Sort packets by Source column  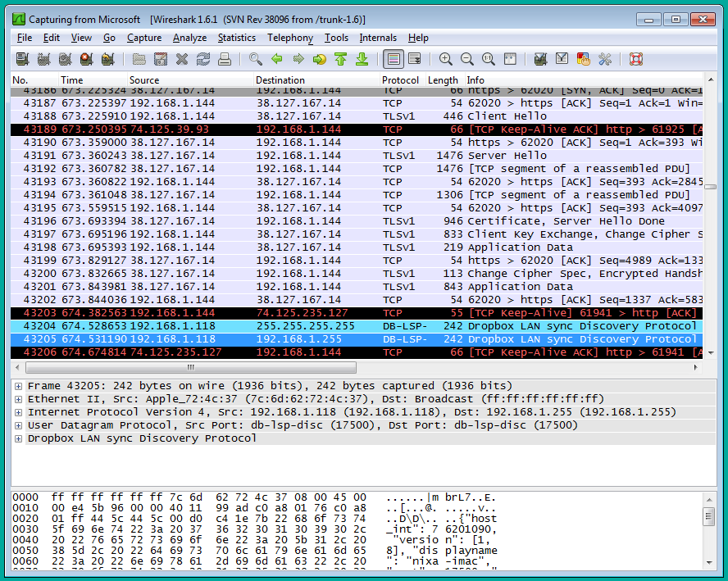(190, 79)
